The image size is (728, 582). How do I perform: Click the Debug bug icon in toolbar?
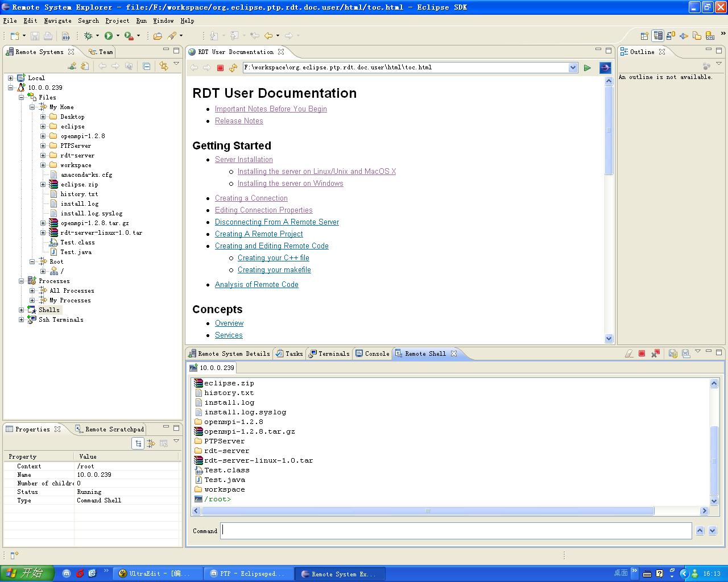coord(88,36)
